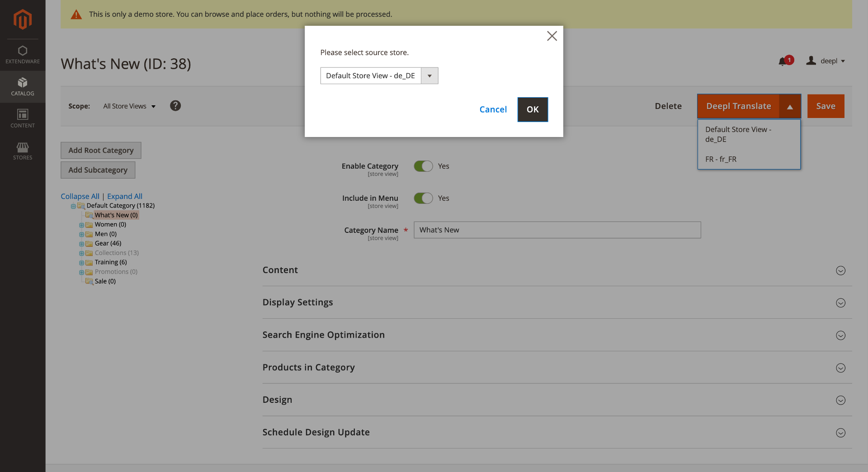Open the deepl user account menu

tap(826, 61)
